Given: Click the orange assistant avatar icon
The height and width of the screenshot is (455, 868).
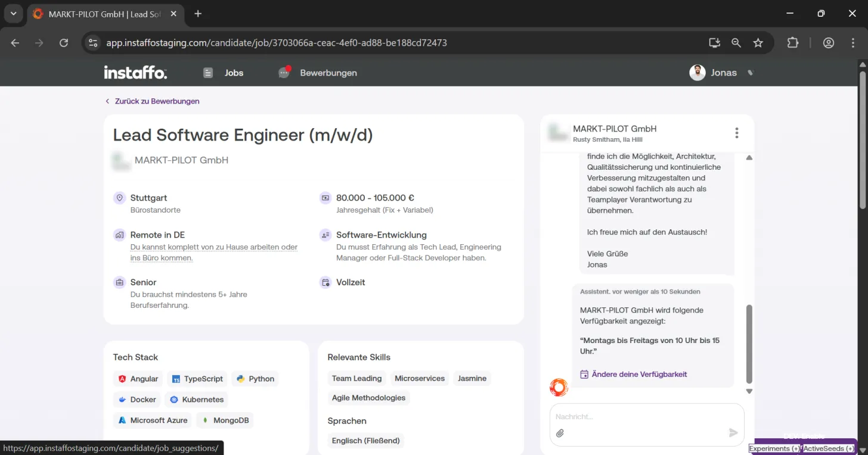Looking at the screenshot, I should (x=559, y=388).
